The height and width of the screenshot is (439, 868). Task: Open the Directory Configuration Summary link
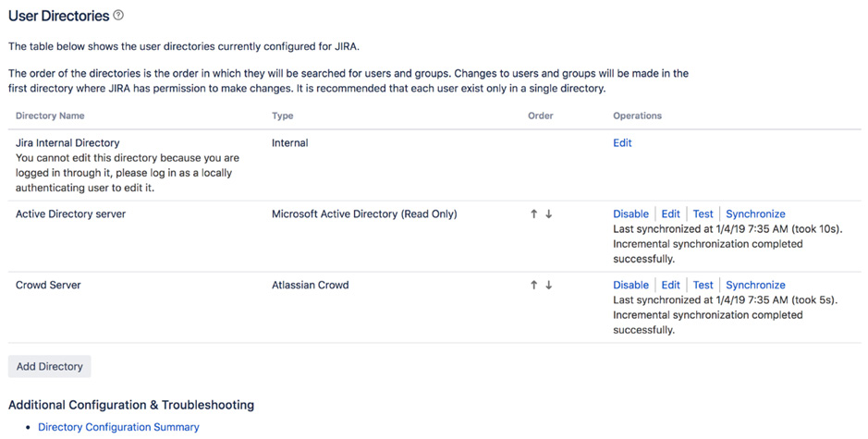tap(118, 427)
